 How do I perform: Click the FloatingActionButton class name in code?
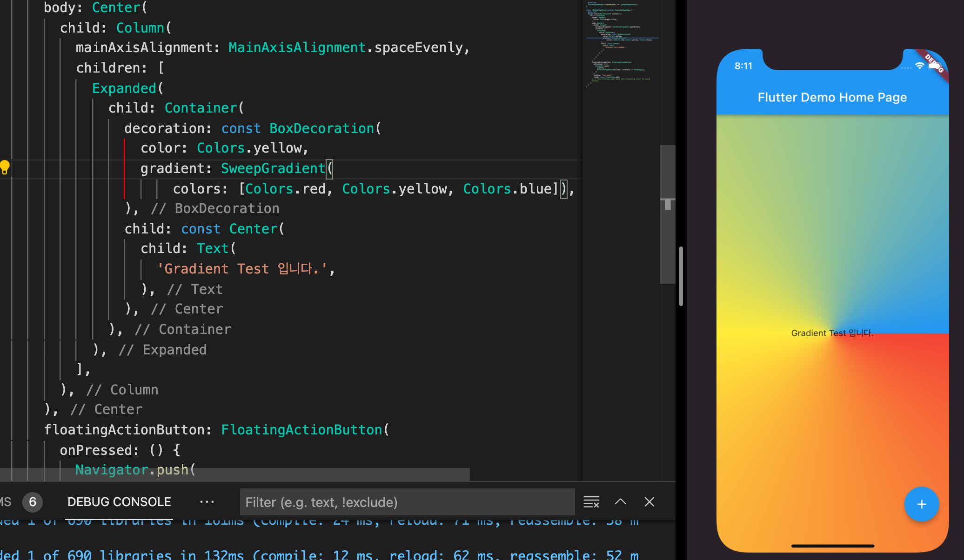pyautogui.click(x=301, y=430)
